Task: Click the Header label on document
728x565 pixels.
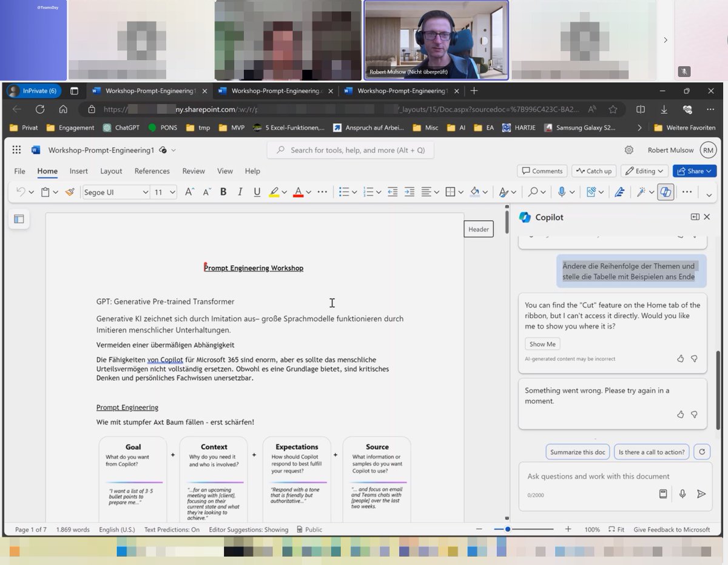Action: [x=478, y=229]
